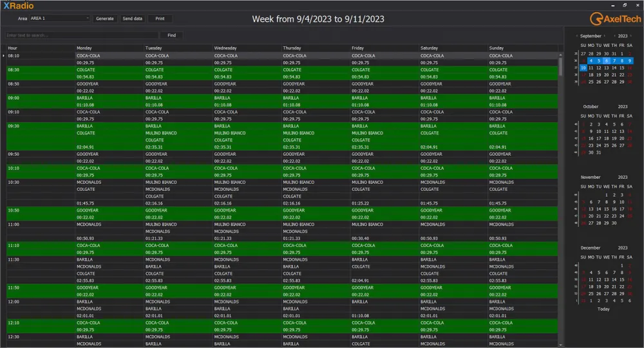The height and width of the screenshot is (348, 644).
Task: Click the Print button
Action: 160,19
